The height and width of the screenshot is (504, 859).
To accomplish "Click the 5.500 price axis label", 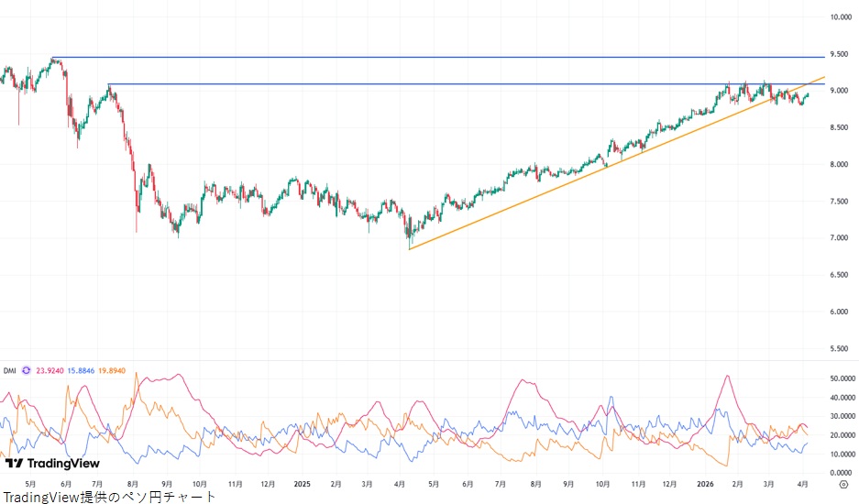I will click(841, 348).
